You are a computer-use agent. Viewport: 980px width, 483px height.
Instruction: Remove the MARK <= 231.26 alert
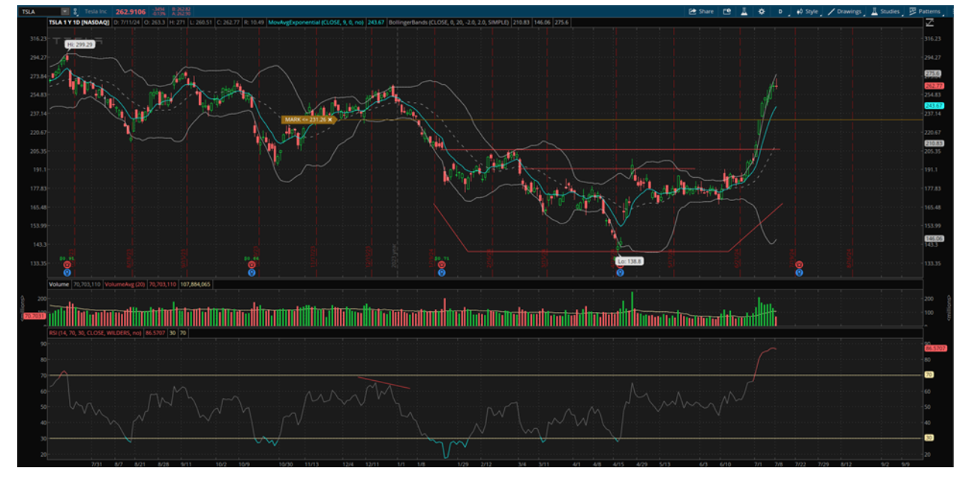pyautogui.click(x=329, y=120)
